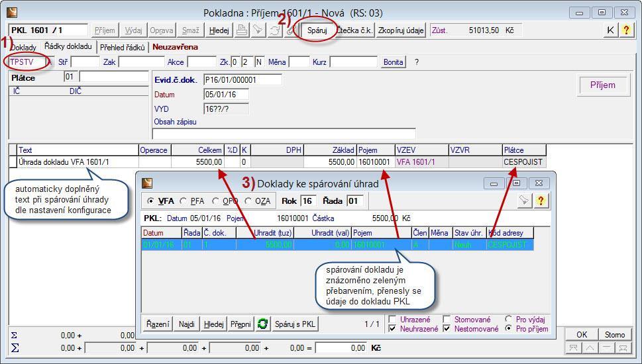Select the highlighted 01/01/16 document row
This screenshot has height=364, width=642.
337,245
